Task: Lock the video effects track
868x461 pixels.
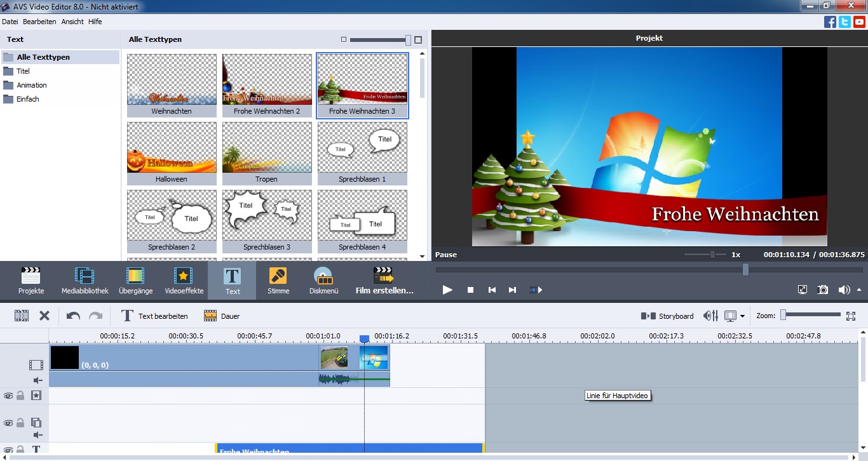Action: coord(20,396)
